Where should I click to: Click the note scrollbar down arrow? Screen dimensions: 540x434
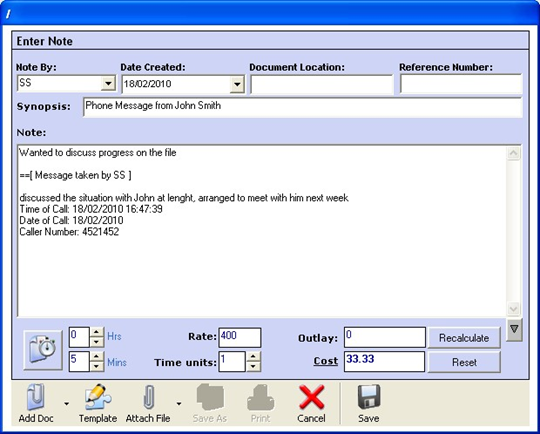(x=513, y=308)
